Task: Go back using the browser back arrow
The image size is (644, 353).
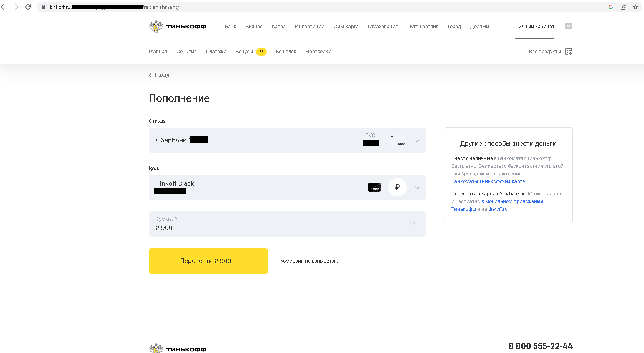Action: (x=4, y=7)
